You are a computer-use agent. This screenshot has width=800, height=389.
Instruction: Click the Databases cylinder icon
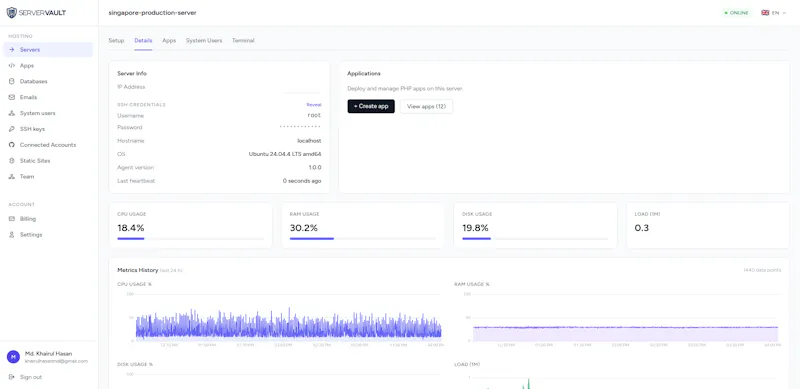coord(12,81)
